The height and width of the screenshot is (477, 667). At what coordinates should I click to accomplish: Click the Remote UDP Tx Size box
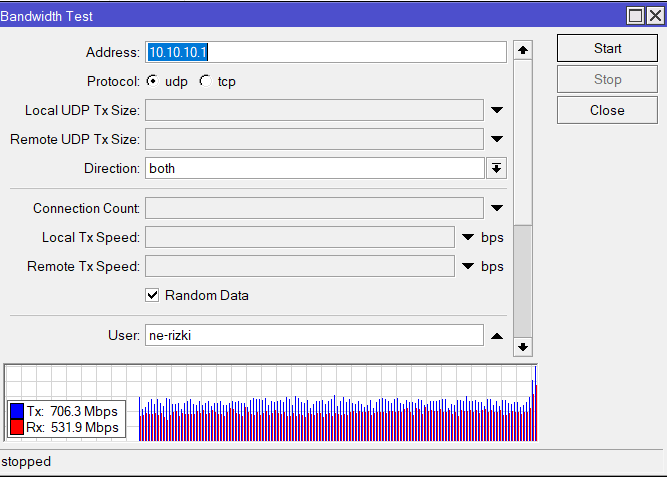click(314, 139)
